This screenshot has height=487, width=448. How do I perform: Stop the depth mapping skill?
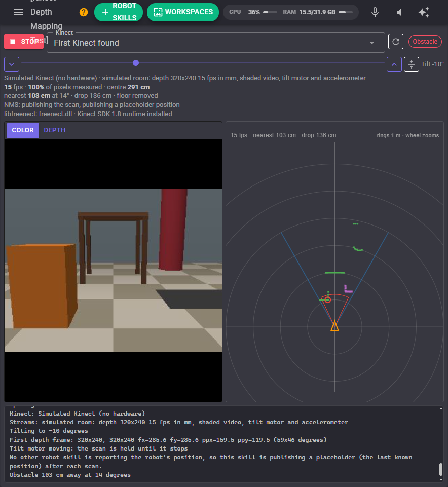tap(24, 42)
